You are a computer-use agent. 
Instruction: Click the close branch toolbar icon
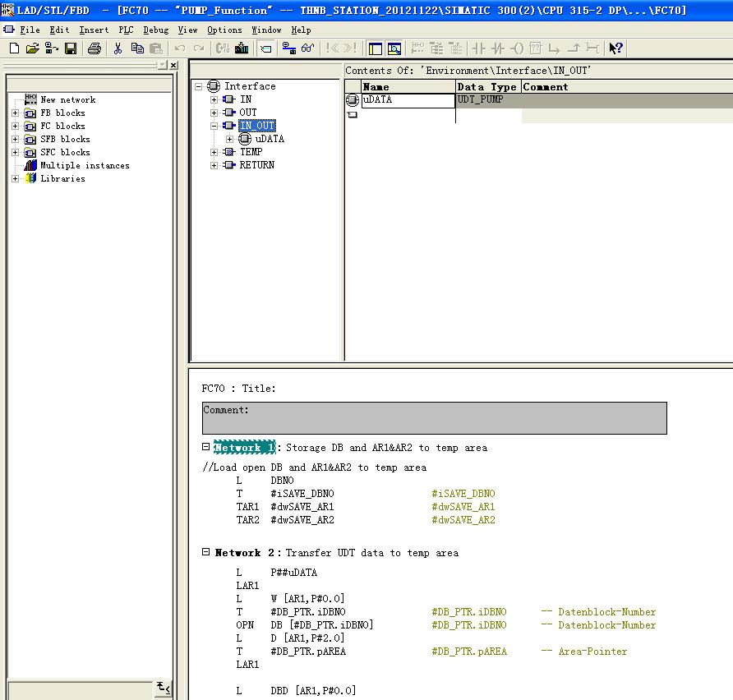click(574, 48)
